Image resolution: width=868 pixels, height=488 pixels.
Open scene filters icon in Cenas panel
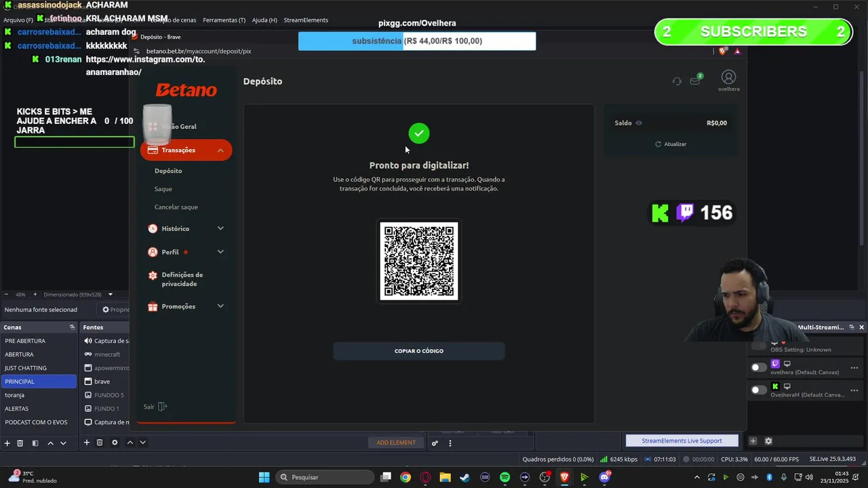[x=35, y=443]
